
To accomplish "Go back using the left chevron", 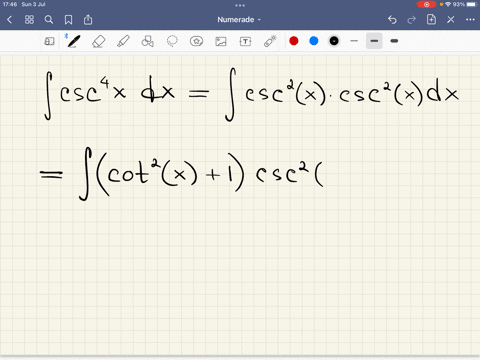I will 9,20.
